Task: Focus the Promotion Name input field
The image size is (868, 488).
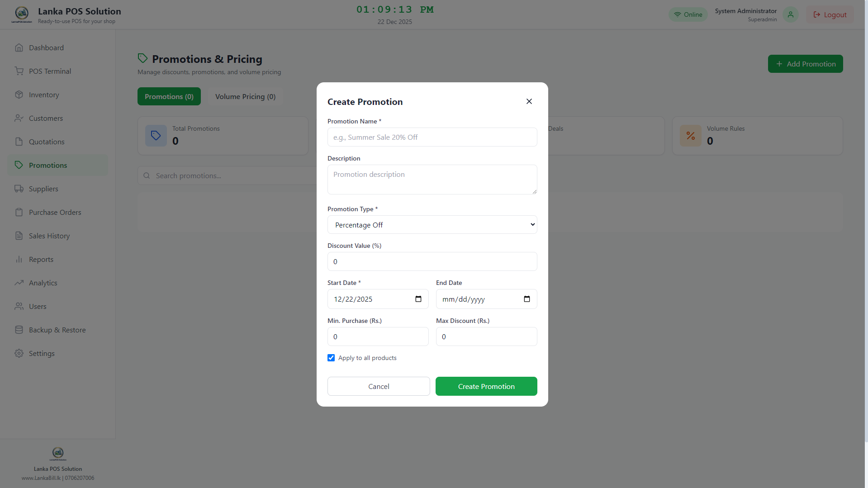Action: point(432,137)
